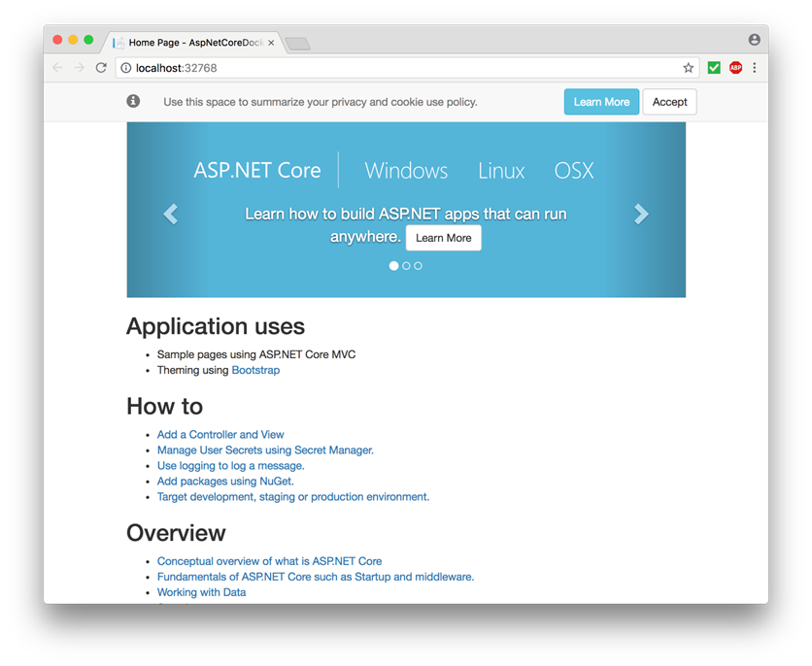Click Learn More button in carousel

coord(443,238)
